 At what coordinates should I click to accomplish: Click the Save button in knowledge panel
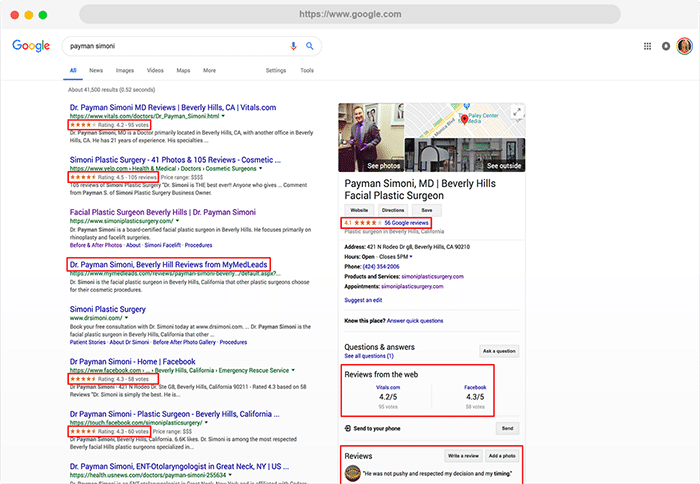click(427, 210)
